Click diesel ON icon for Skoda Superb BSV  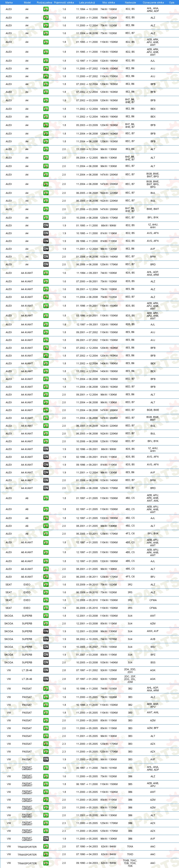click(x=46, y=647)
